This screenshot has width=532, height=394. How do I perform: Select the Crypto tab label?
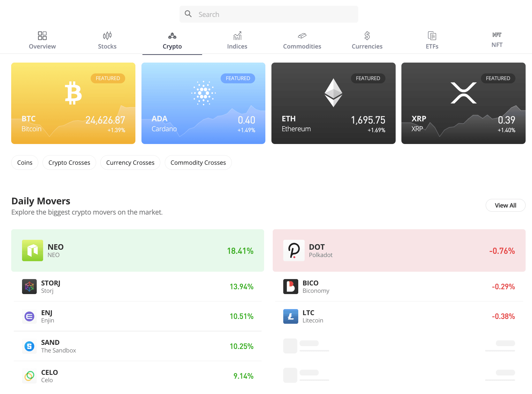pos(172,47)
